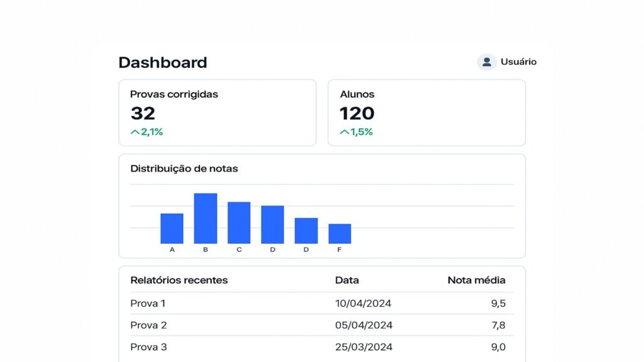The image size is (644, 362).
Task: Click the Alunos card value 120
Action: 357,113
